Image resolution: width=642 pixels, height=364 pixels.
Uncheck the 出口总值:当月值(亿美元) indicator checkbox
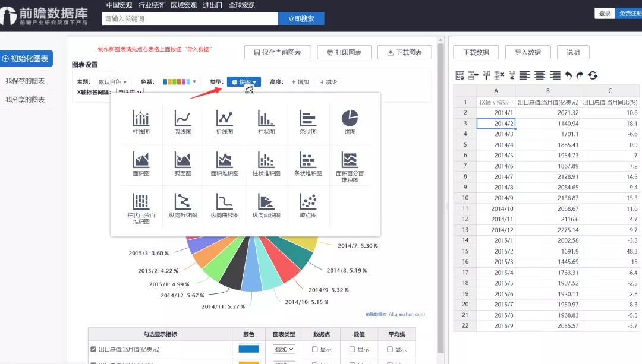tap(93, 349)
